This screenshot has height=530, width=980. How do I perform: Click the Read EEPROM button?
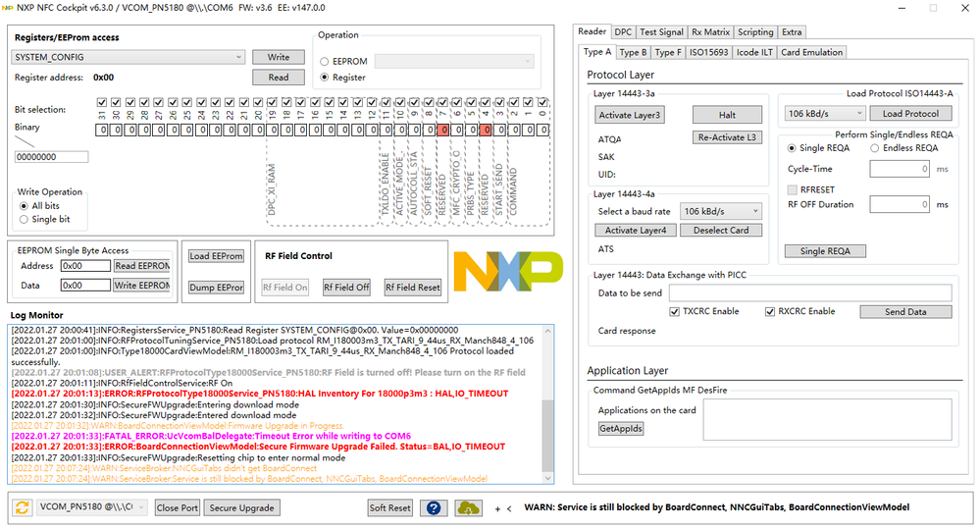coord(142,266)
